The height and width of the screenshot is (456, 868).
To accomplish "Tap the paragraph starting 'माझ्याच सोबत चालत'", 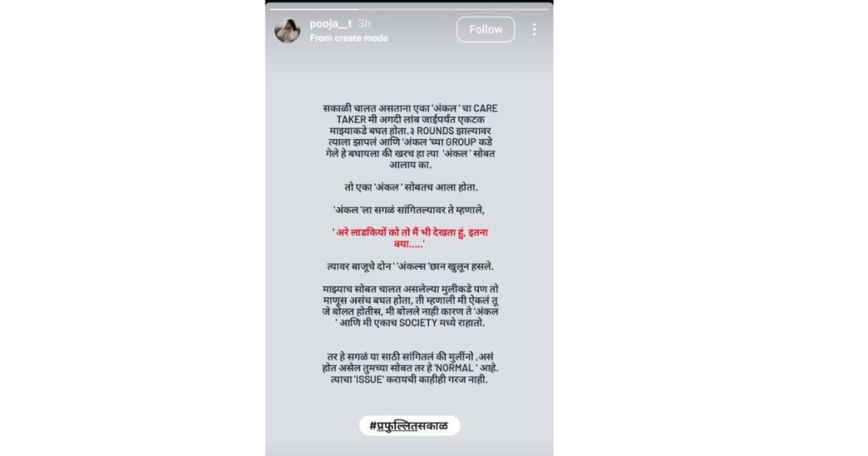I will pyautogui.click(x=410, y=306).
